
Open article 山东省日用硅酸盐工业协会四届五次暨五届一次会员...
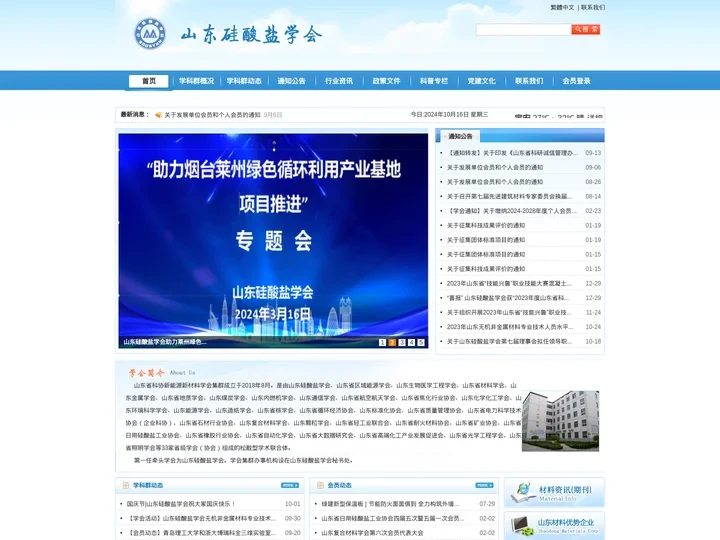[393, 518]
